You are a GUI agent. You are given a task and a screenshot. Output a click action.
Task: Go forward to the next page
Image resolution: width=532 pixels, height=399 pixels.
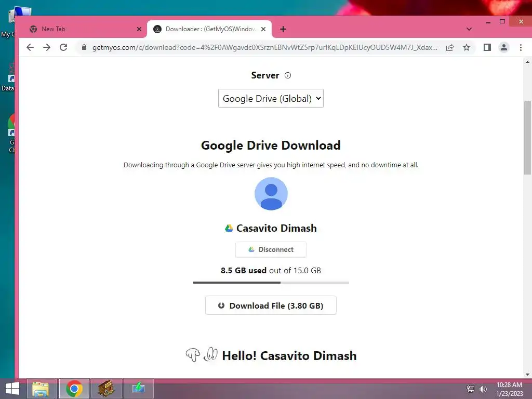[47, 47]
